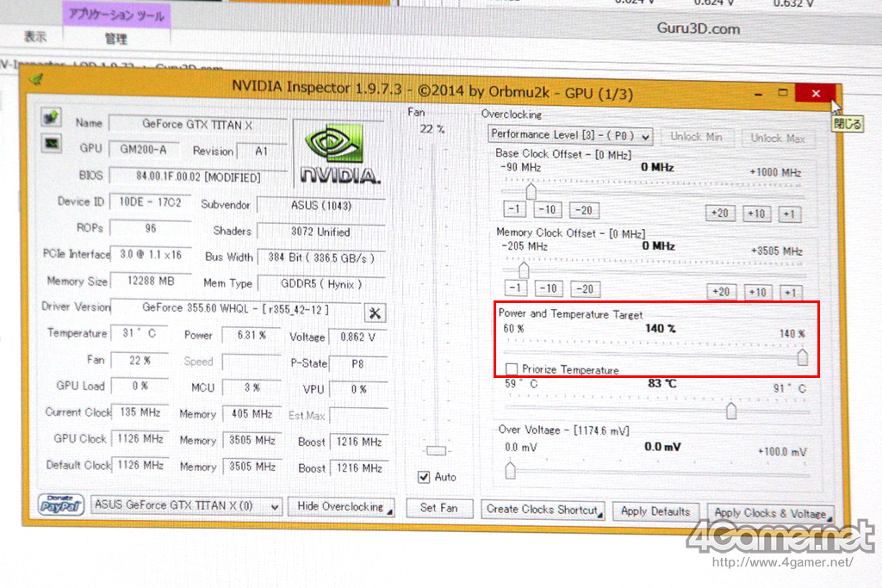Minimize the NVIDIA Inspector window
Viewport: 882px width, 588px height.
coord(758,93)
